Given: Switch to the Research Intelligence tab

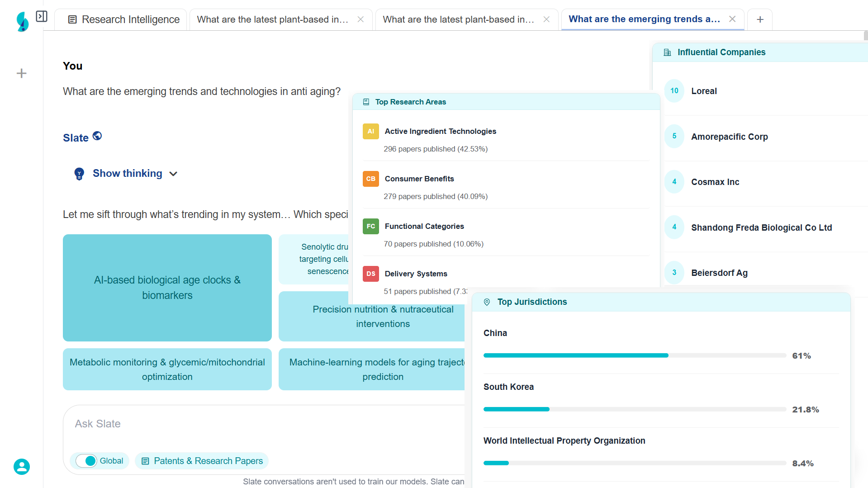Looking at the screenshot, I should [x=123, y=19].
